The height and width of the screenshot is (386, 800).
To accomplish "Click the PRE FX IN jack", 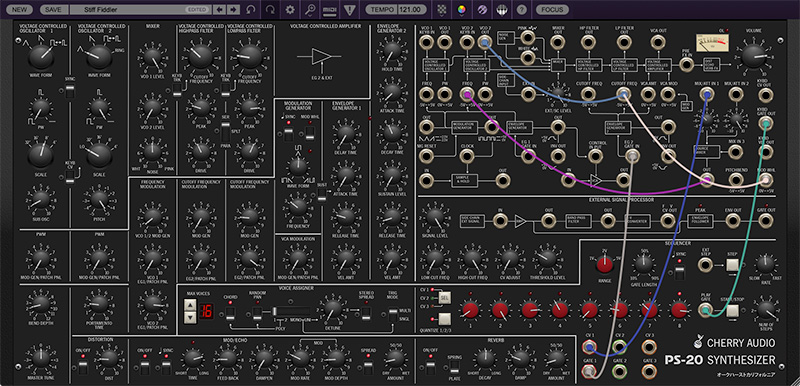I will pos(687,65).
